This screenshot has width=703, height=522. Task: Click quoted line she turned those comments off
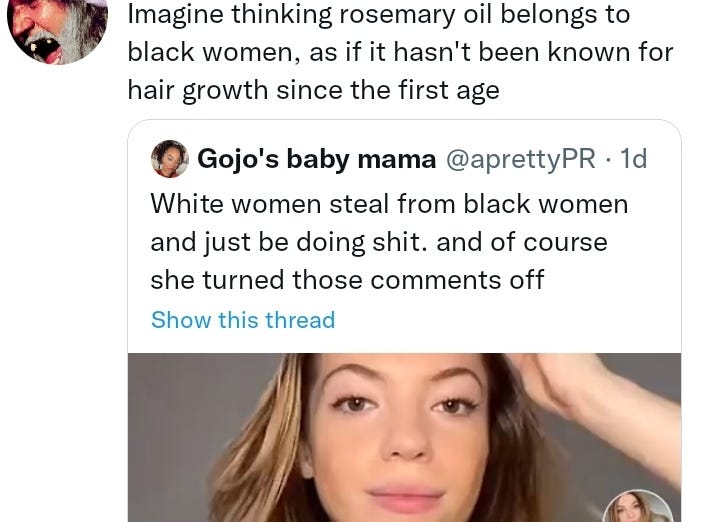(347, 280)
